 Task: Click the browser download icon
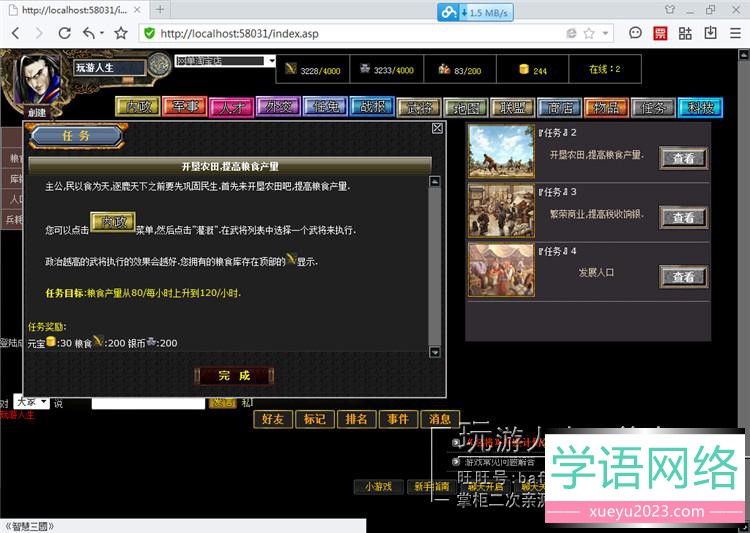710,33
